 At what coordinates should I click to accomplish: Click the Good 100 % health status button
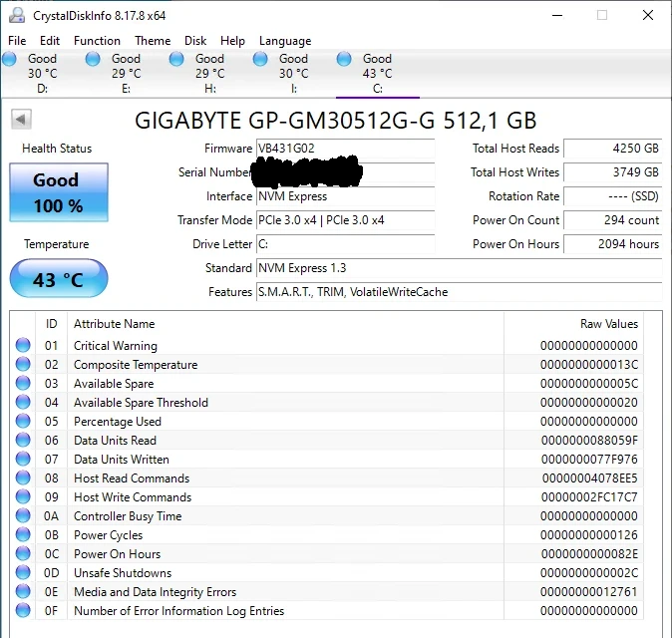[59, 192]
